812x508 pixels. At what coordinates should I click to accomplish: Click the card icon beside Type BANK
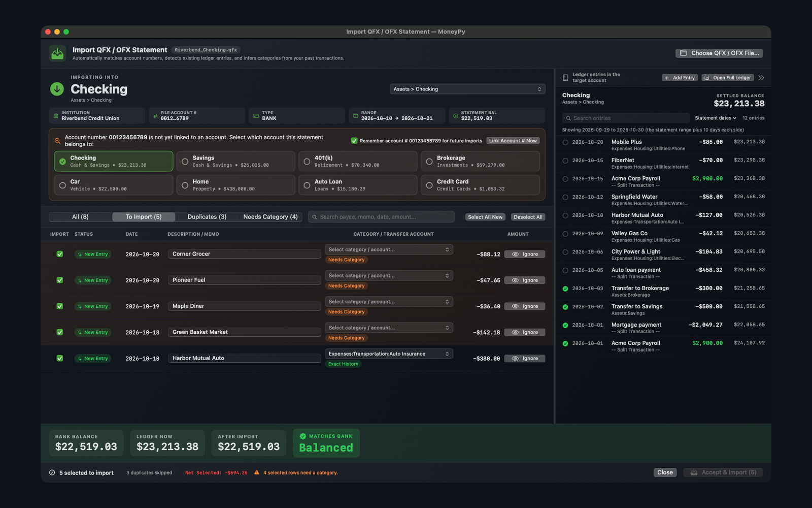(256, 116)
